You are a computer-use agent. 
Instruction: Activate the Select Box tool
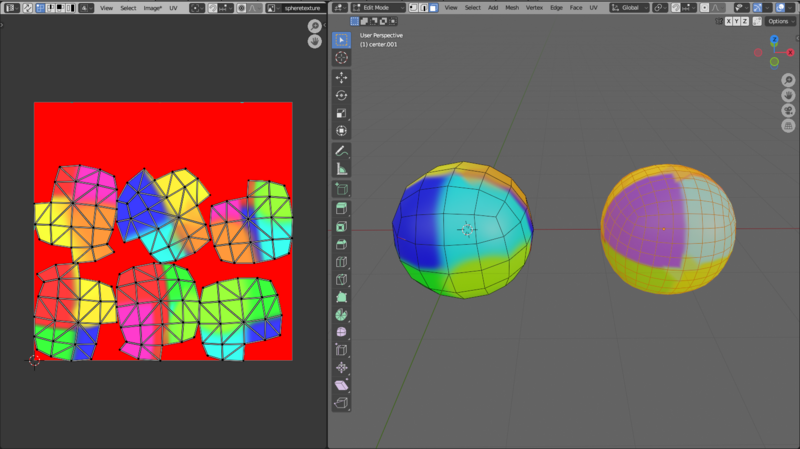pyautogui.click(x=342, y=40)
